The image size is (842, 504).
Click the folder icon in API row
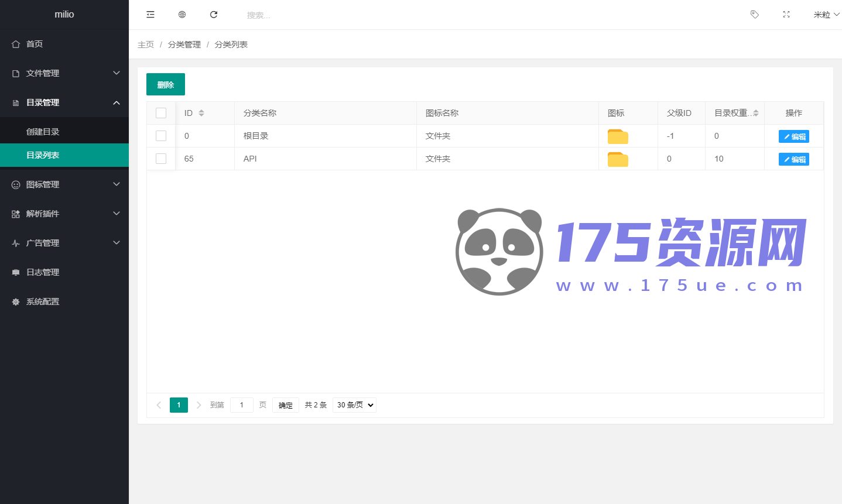coord(618,159)
